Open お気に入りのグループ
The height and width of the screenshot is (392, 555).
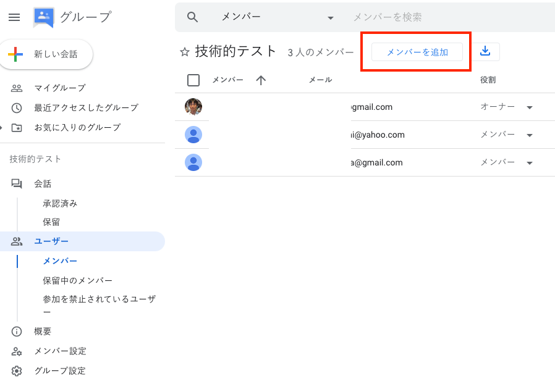77,128
